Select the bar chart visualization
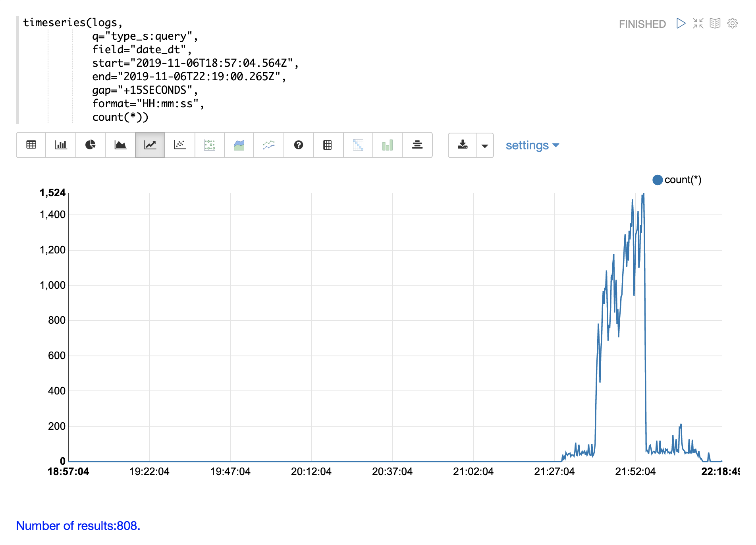756x545 pixels. pyautogui.click(x=61, y=145)
